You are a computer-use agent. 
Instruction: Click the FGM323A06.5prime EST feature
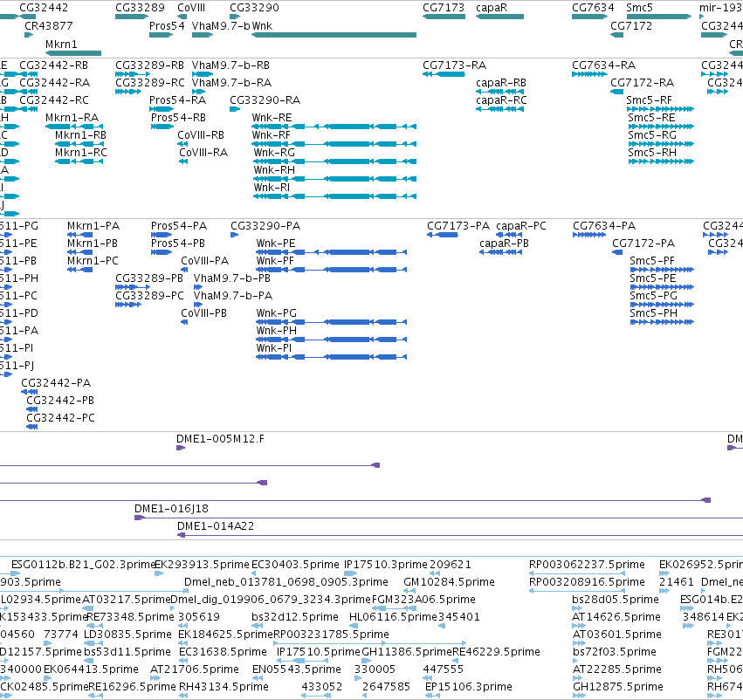395,608
